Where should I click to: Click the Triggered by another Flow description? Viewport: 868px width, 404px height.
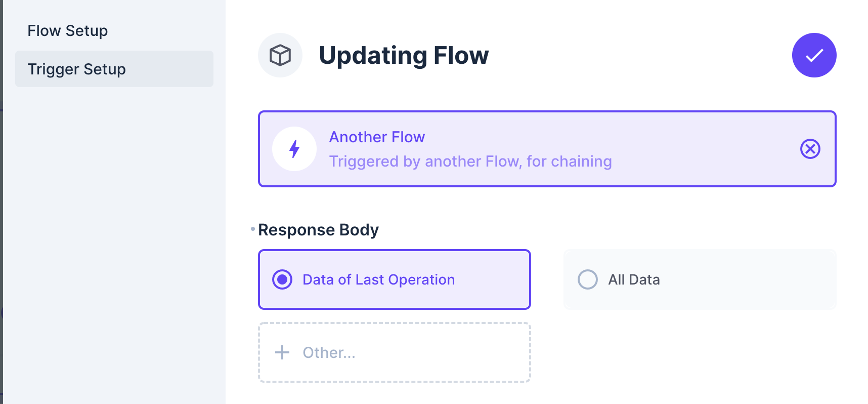[470, 161]
